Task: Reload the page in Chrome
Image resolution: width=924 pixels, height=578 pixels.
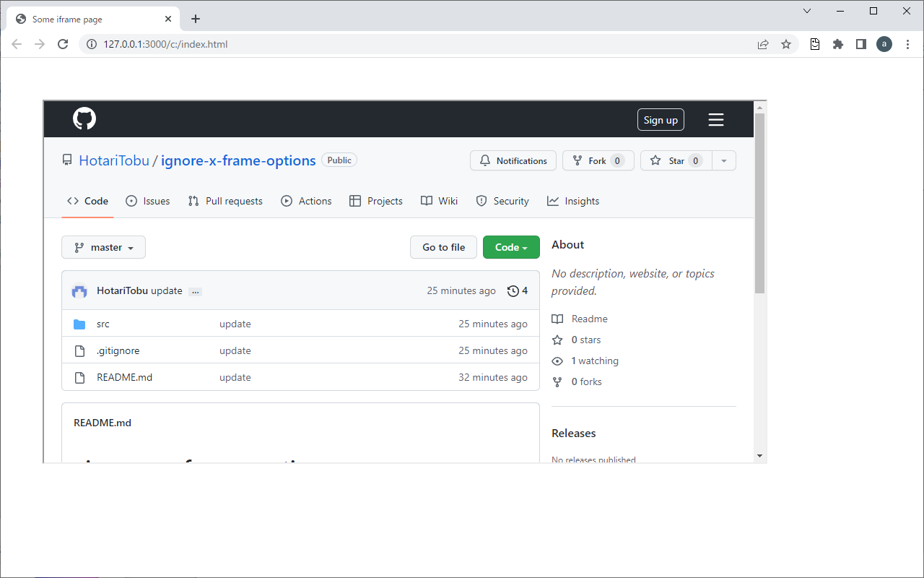Action: click(63, 44)
